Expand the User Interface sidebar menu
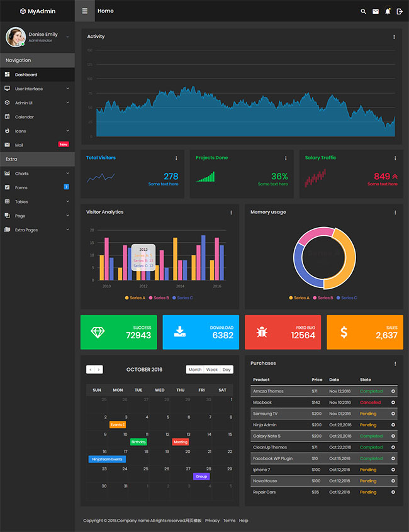The image size is (409, 532). pos(37,89)
